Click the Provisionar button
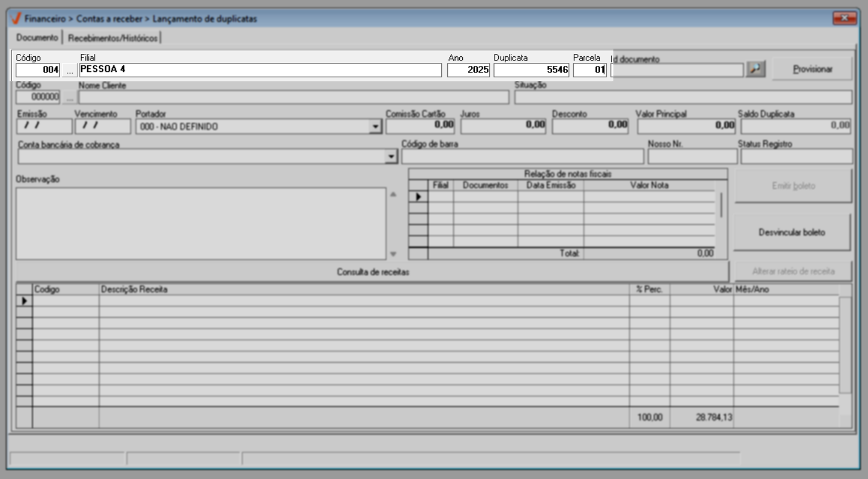 click(x=812, y=69)
